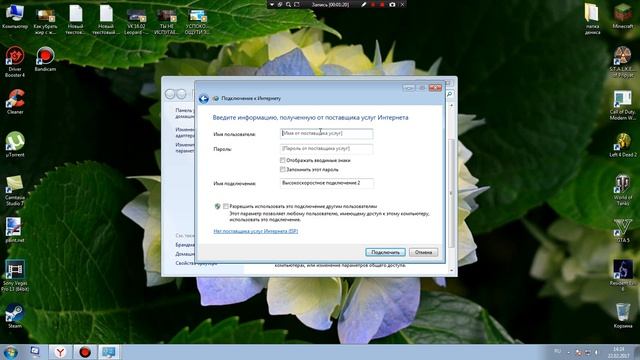Click the search magnifier in the background window
Image resolution: width=640 pixels, height=360 pixels.
coord(449,94)
